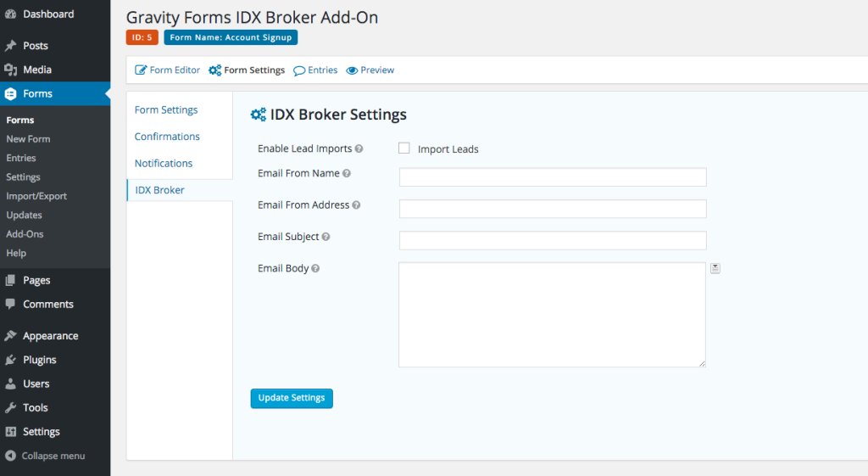Click the Collapse menu label
Image resolution: width=868 pixels, height=476 pixels.
(53, 456)
